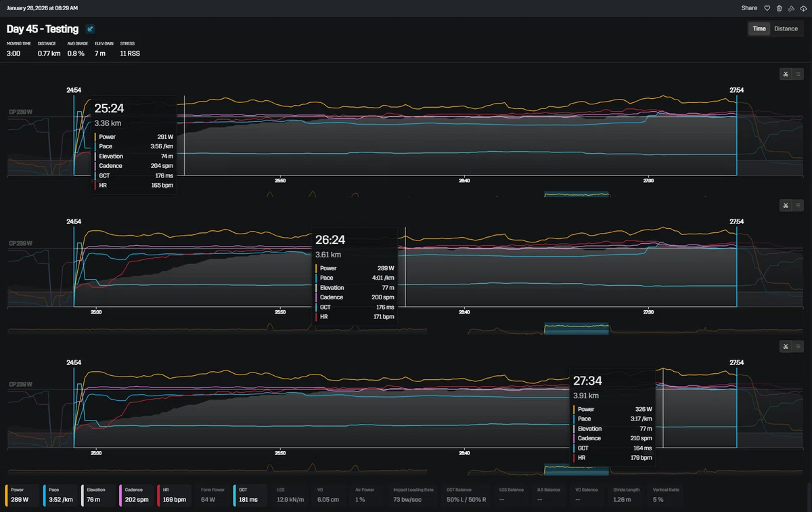This screenshot has width=812, height=512.
Task: Enable the ILR Balance metric
Action: click(x=549, y=495)
